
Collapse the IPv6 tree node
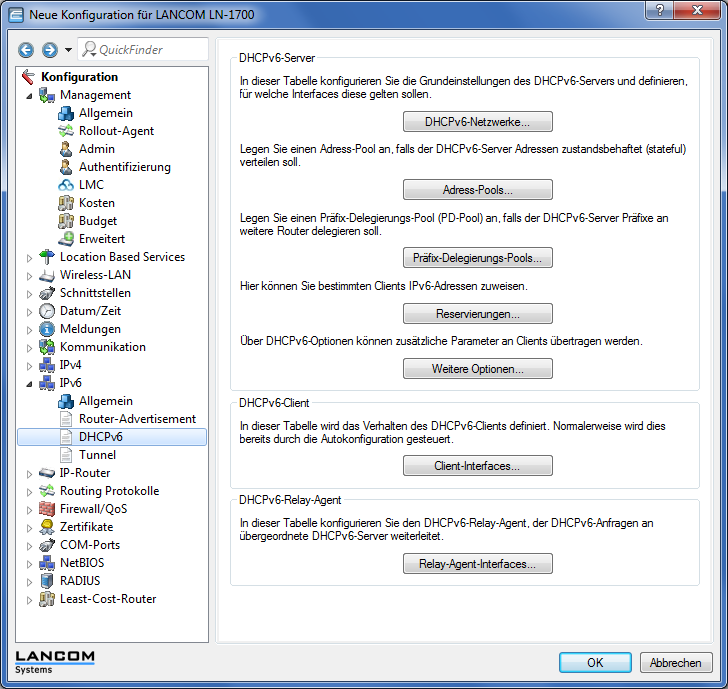click(x=30, y=383)
